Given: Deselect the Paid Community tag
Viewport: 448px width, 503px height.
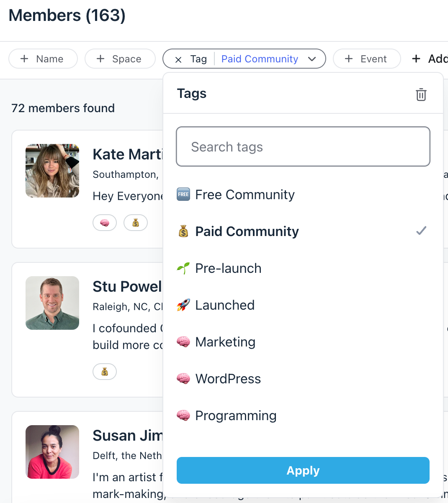Looking at the screenshot, I should coord(303,231).
